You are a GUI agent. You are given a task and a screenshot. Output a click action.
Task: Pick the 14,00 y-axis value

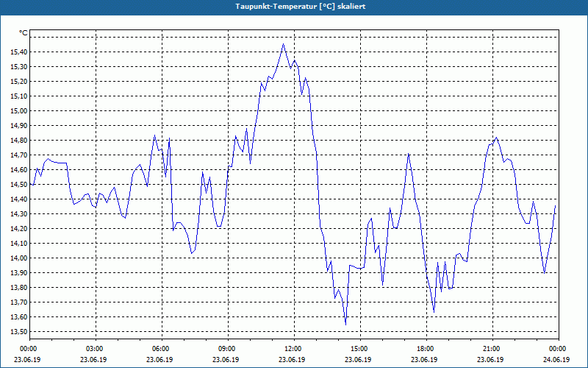[18, 258]
